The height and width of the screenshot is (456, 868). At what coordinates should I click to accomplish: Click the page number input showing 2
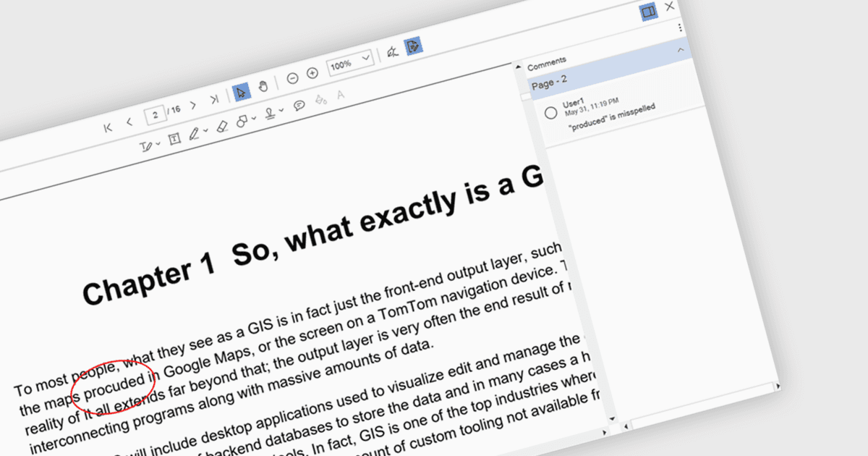click(154, 114)
